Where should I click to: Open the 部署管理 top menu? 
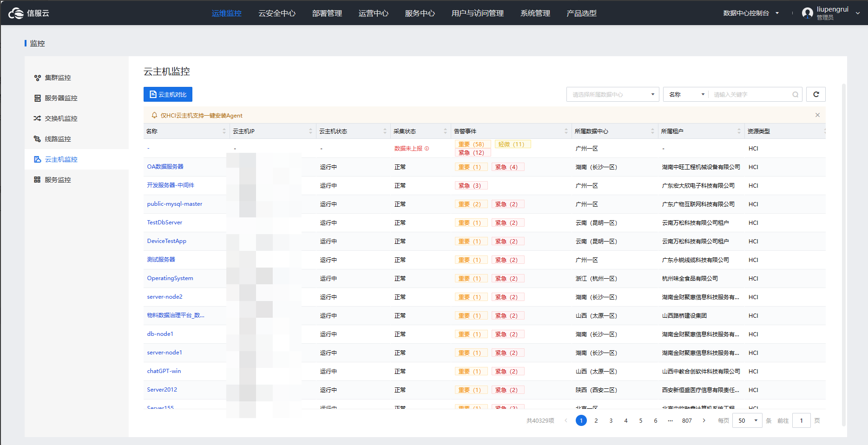point(327,13)
